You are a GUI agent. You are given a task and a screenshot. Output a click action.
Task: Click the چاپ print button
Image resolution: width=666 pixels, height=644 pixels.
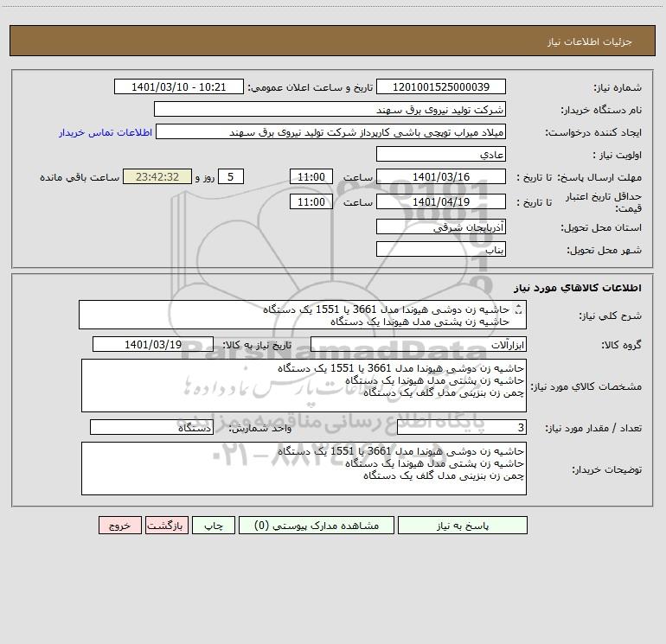click(x=214, y=526)
